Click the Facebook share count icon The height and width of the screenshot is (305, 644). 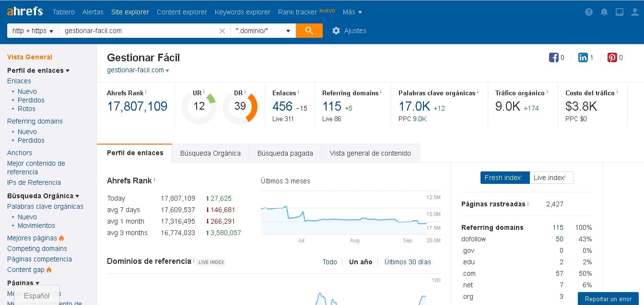(x=554, y=57)
